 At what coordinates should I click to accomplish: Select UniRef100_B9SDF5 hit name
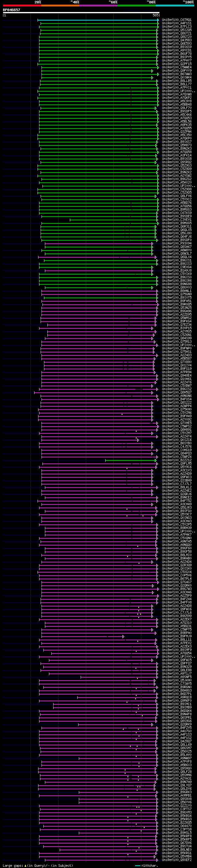pyautogui.click(x=177, y=111)
